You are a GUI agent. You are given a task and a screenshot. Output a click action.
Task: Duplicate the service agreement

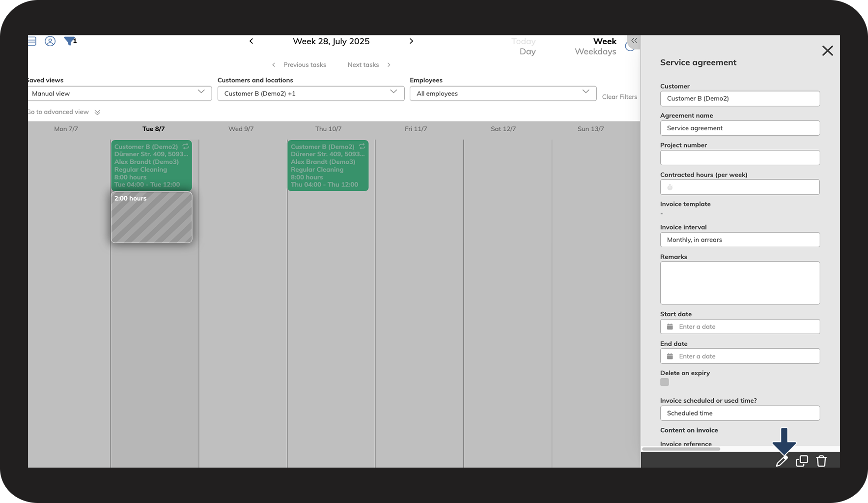[x=802, y=461]
